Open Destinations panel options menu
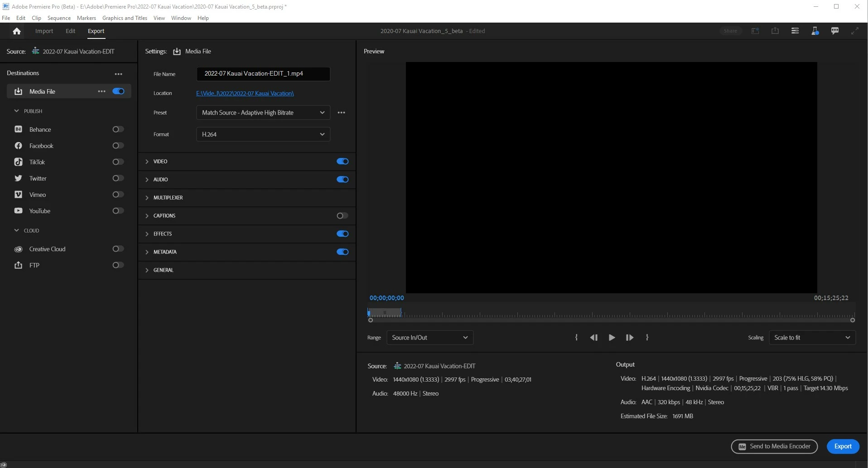Screen dimensions: 868x468 tap(118, 74)
